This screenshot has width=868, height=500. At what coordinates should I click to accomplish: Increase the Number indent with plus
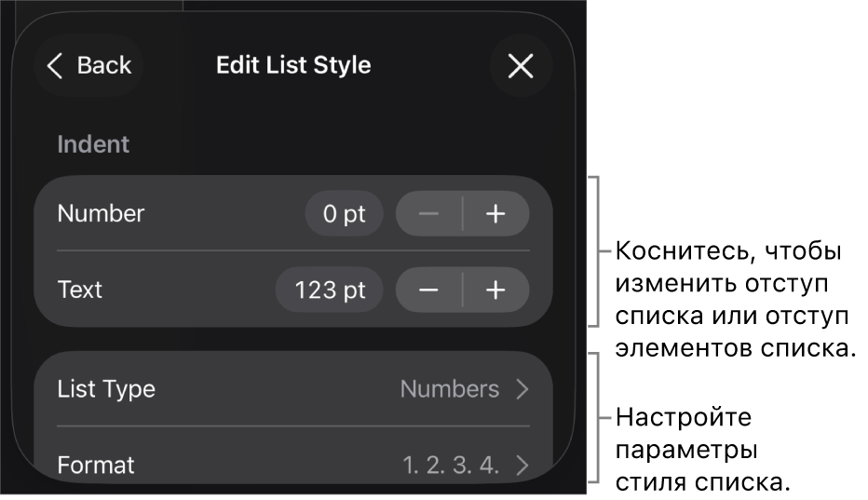point(495,214)
